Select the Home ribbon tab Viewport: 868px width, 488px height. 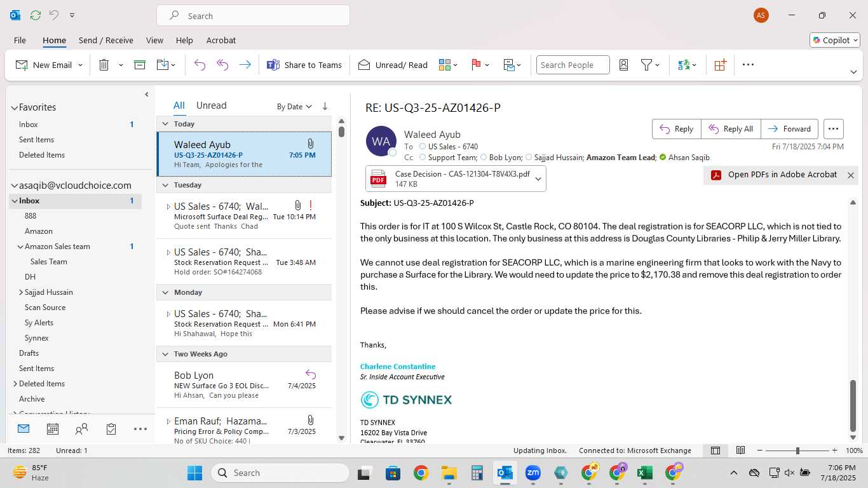pyautogui.click(x=54, y=40)
